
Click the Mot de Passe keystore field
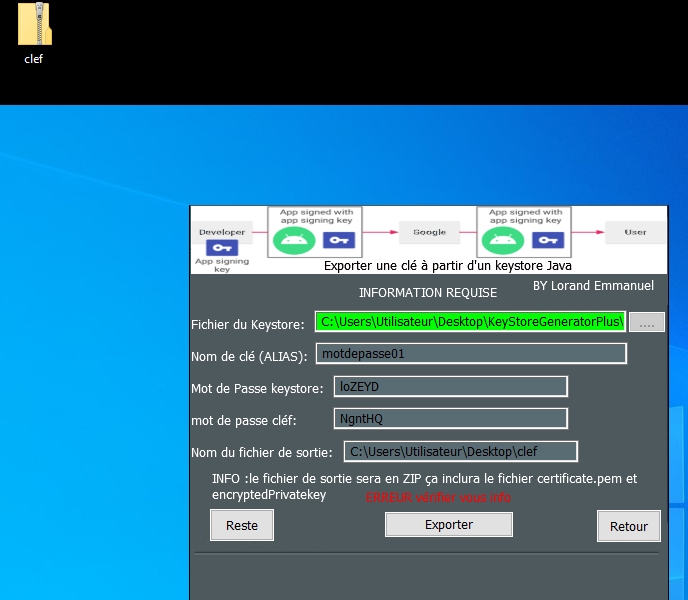click(x=450, y=387)
